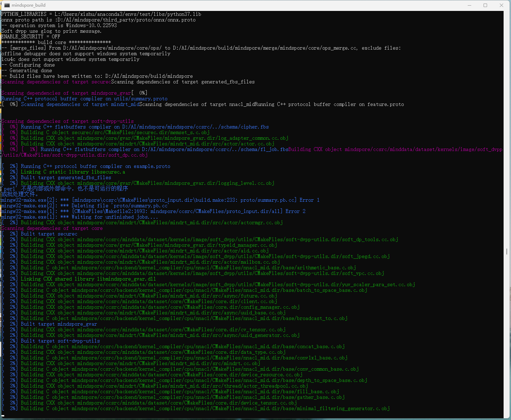This screenshot has height=420, width=511.
Task: Click the 'ENABLE_SECURITY = OFF' line
Action: (31, 37)
